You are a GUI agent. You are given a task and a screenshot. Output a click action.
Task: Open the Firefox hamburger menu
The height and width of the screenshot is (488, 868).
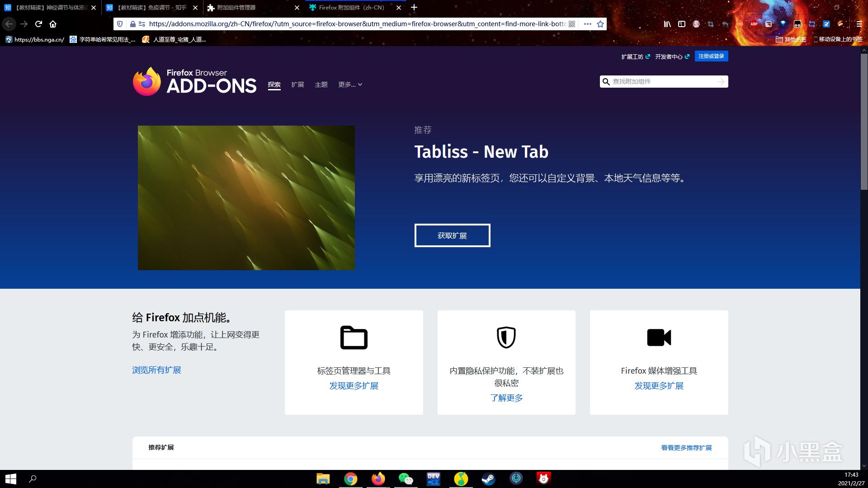click(x=859, y=24)
